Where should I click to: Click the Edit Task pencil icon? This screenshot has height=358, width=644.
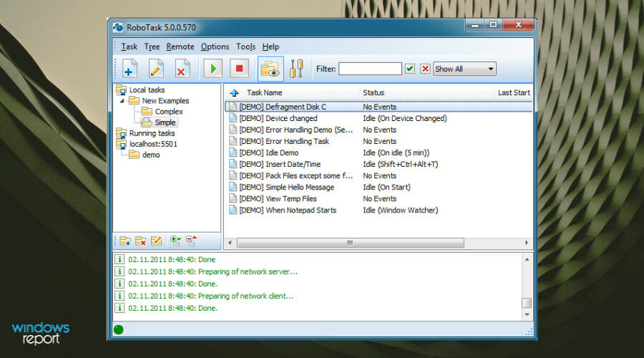[x=156, y=69]
